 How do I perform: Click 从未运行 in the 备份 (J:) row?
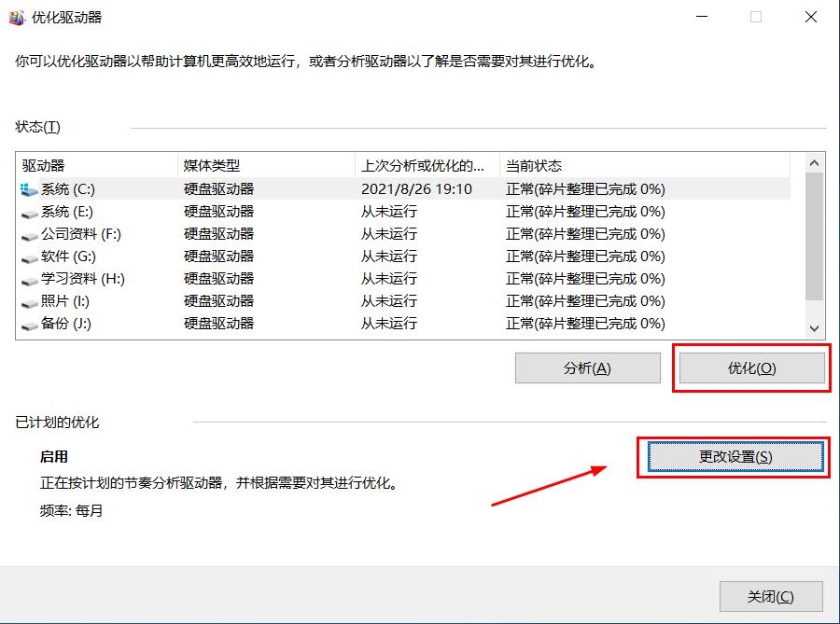pos(389,324)
